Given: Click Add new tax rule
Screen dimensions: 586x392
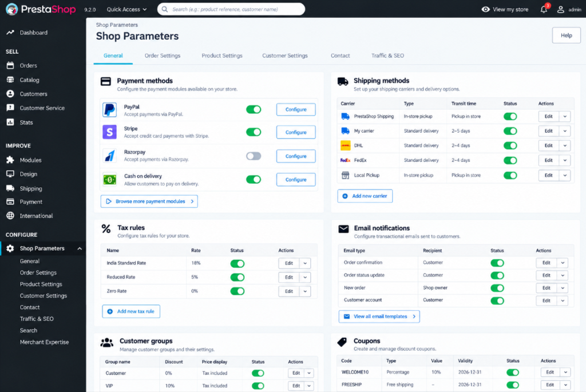Looking at the screenshot, I should tap(131, 311).
